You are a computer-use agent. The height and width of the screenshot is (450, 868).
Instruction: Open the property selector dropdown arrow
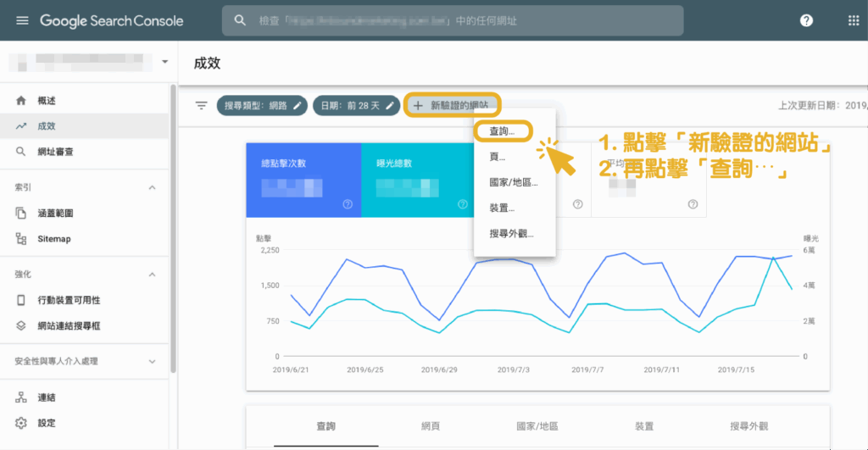click(x=165, y=61)
